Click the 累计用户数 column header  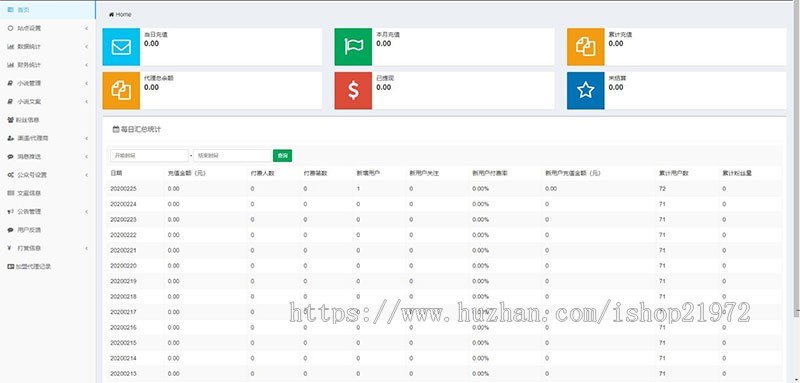674,173
